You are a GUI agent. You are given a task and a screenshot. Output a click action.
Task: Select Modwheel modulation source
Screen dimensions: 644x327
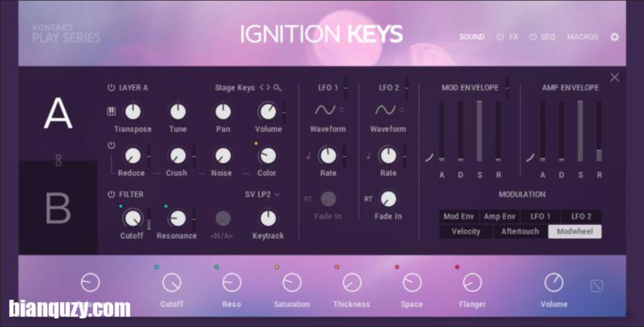coord(575,232)
